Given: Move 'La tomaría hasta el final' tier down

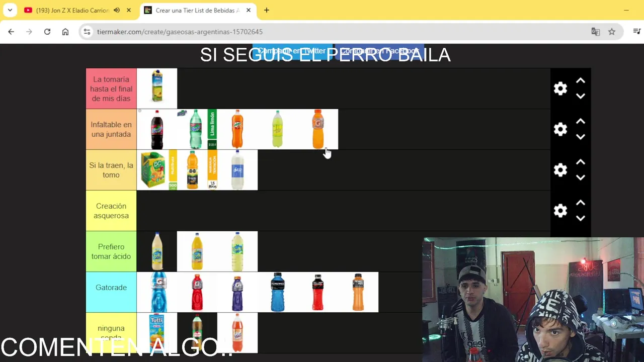Looking at the screenshot, I should 580,96.
